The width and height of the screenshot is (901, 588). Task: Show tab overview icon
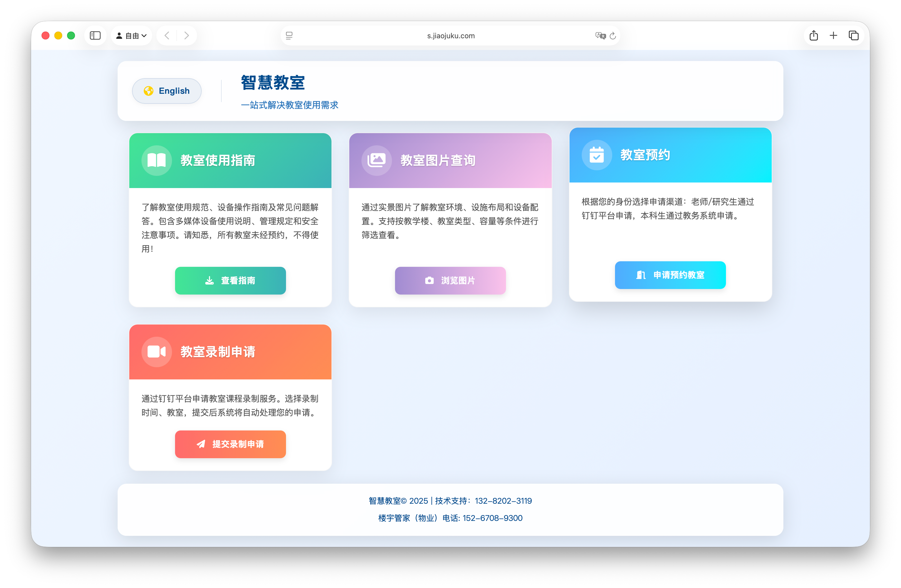[x=853, y=36]
